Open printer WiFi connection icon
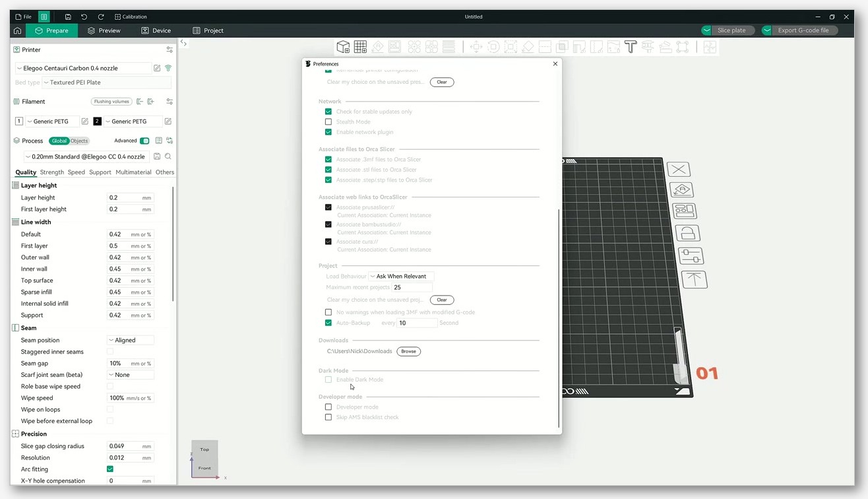 coord(168,68)
